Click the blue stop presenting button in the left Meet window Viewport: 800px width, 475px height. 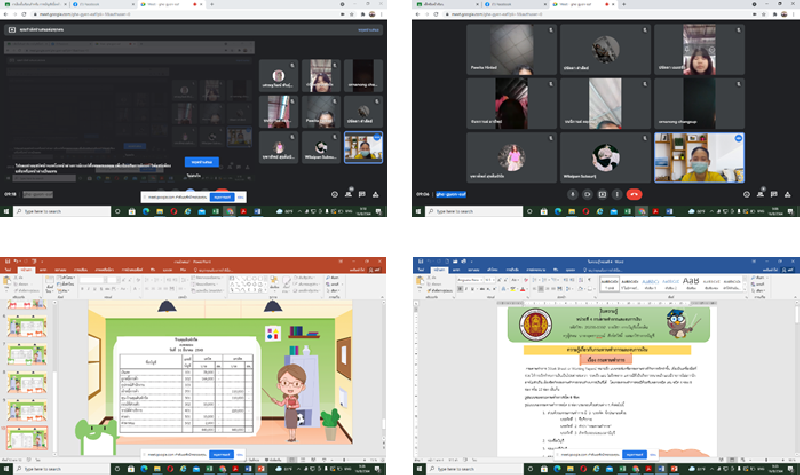tap(201, 161)
